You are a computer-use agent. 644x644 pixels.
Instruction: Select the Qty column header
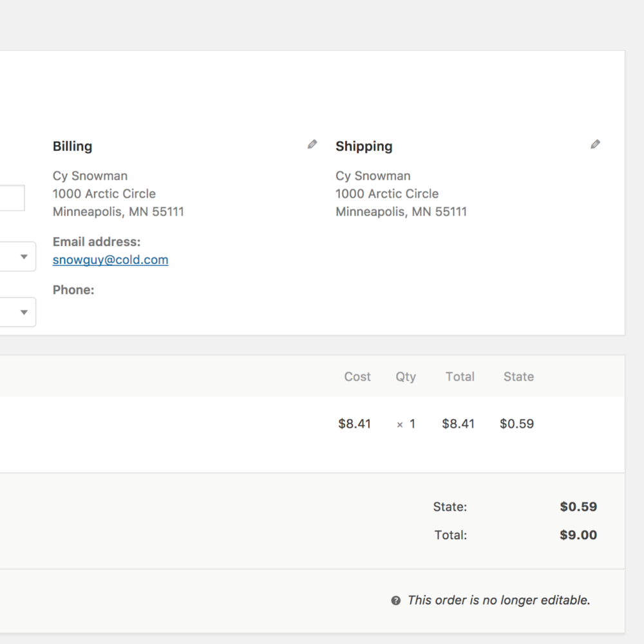click(406, 377)
